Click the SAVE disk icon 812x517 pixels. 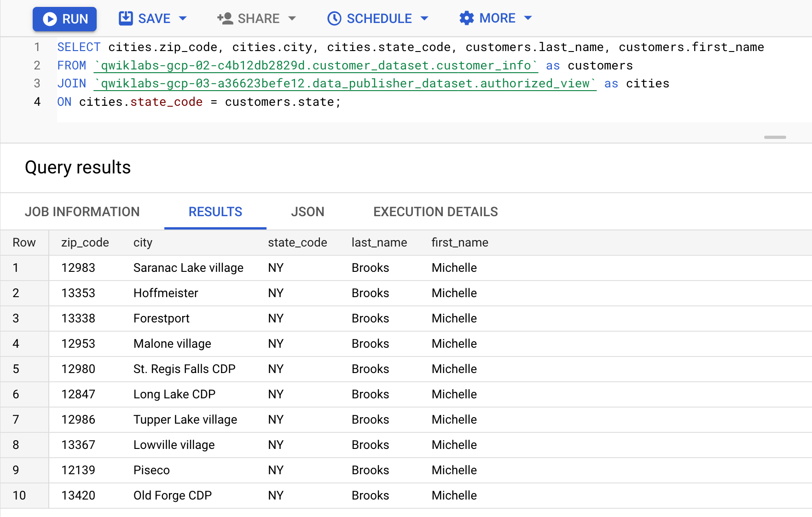pyautogui.click(x=126, y=18)
